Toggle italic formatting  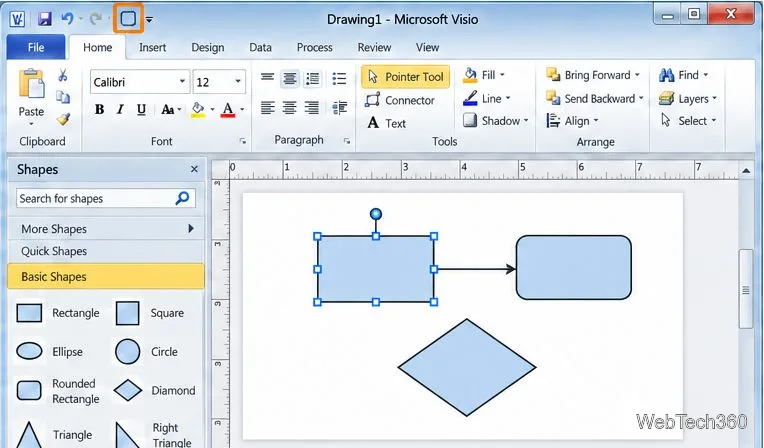pyautogui.click(x=120, y=109)
